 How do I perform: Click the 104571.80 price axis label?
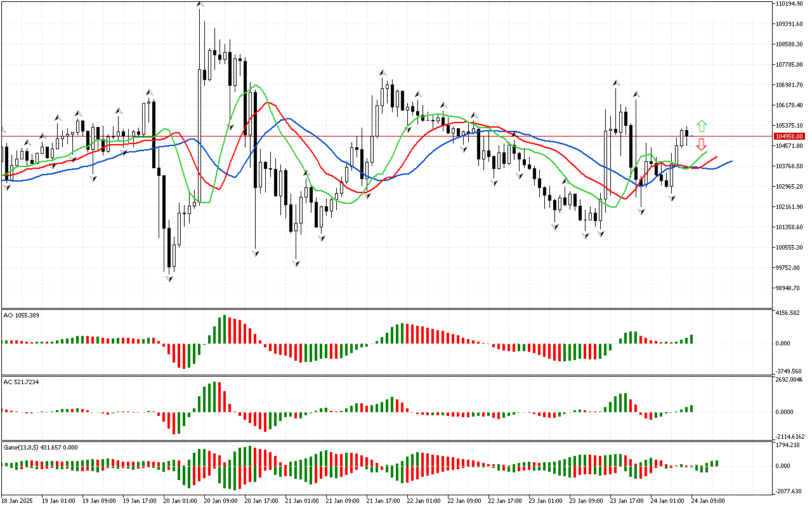790,146
